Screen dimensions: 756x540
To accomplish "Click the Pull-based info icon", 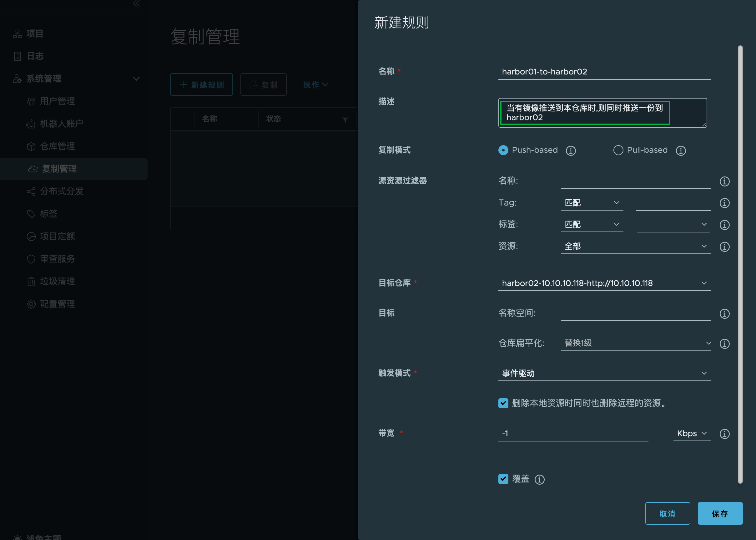I will click(681, 150).
